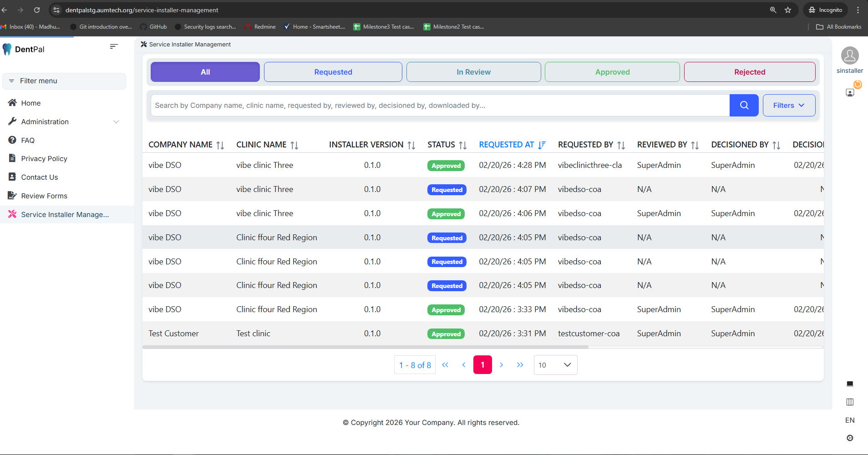Click the notification icon with orange badge
The width and height of the screenshot is (868, 455).
tap(850, 92)
